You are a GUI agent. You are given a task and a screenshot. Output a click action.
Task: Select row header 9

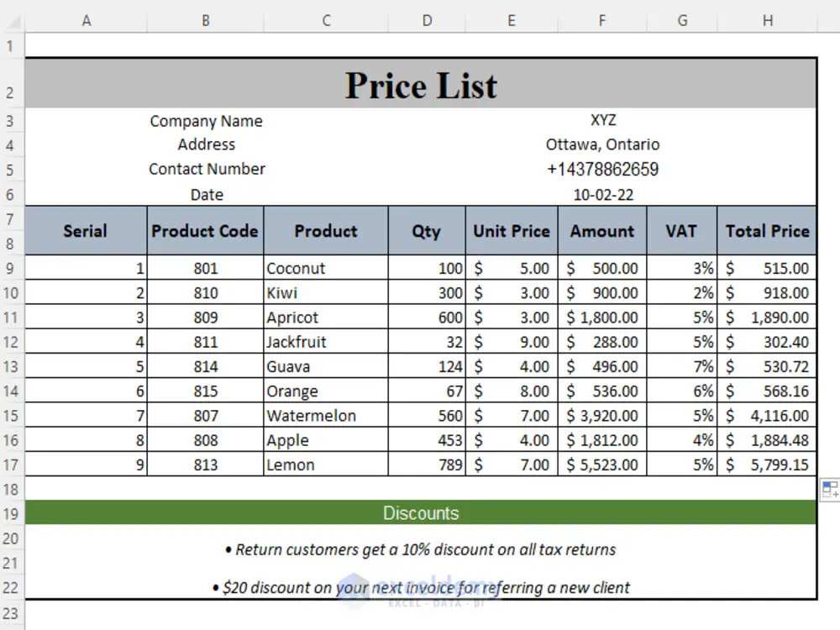[x=11, y=267]
